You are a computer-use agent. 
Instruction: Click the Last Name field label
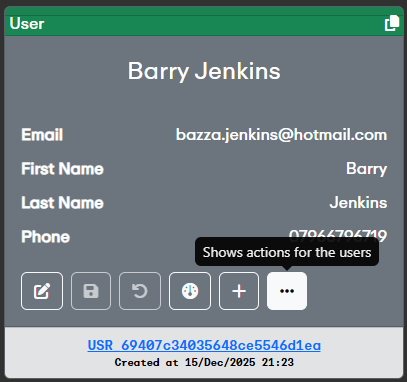(x=62, y=203)
